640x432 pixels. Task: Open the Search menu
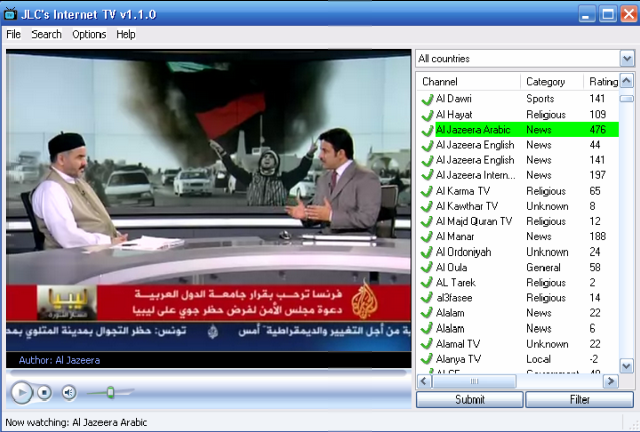click(47, 34)
